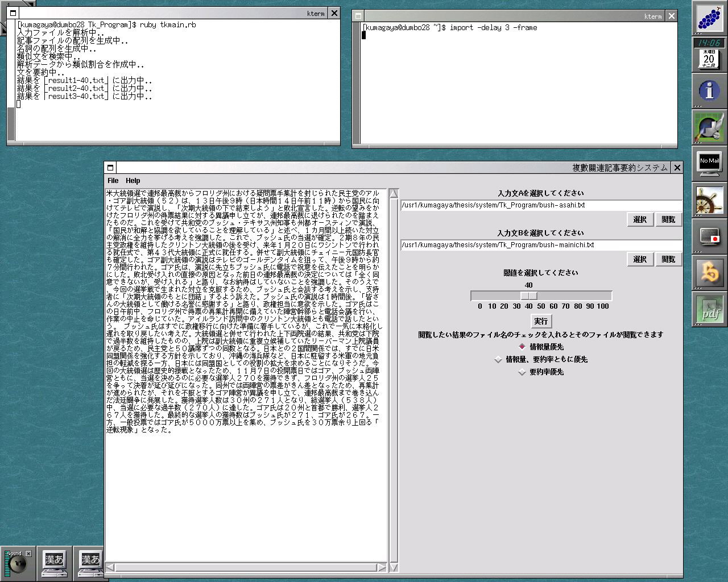728x582 pixels.
Task: Click the 複数関連記事要約システム title text
Action: coord(619,168)
